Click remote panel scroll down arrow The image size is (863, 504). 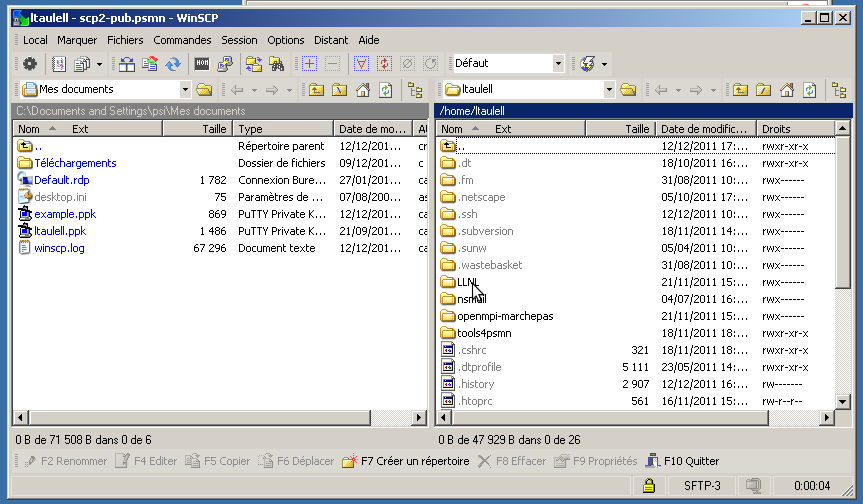(x=842, y=401)
